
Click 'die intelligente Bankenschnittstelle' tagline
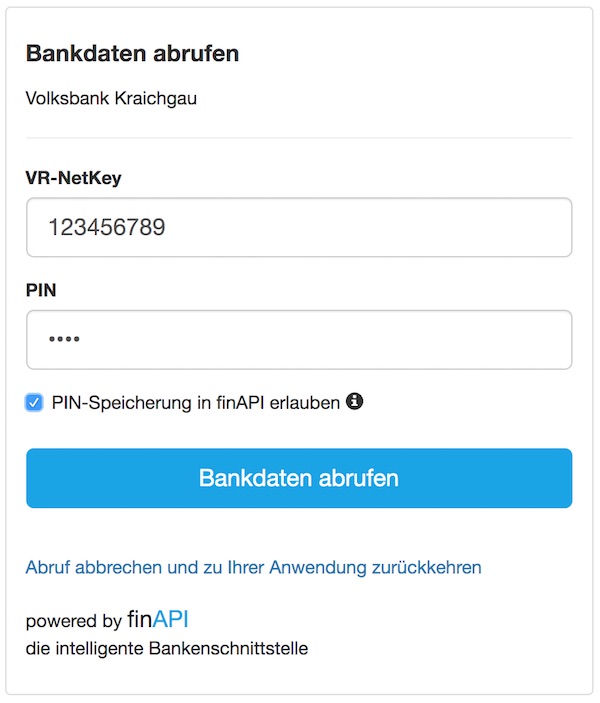pos(167,648)
